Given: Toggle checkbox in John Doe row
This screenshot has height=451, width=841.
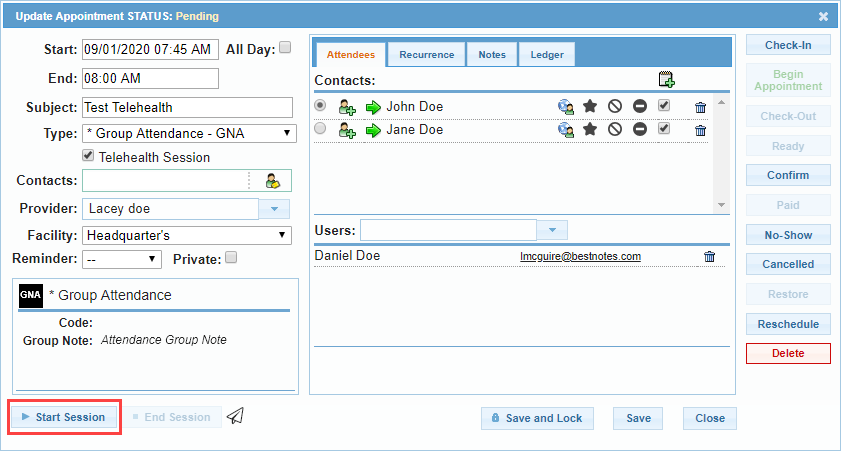Looking at the screenshot, I should click(664, 105).
